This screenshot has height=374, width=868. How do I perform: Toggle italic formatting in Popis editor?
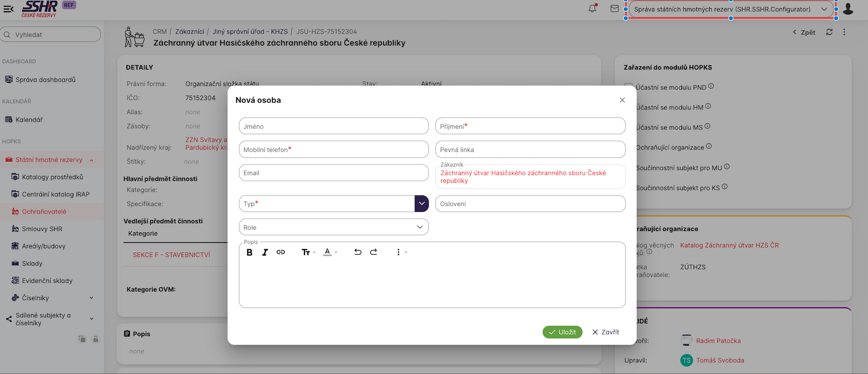coord(265,252)
